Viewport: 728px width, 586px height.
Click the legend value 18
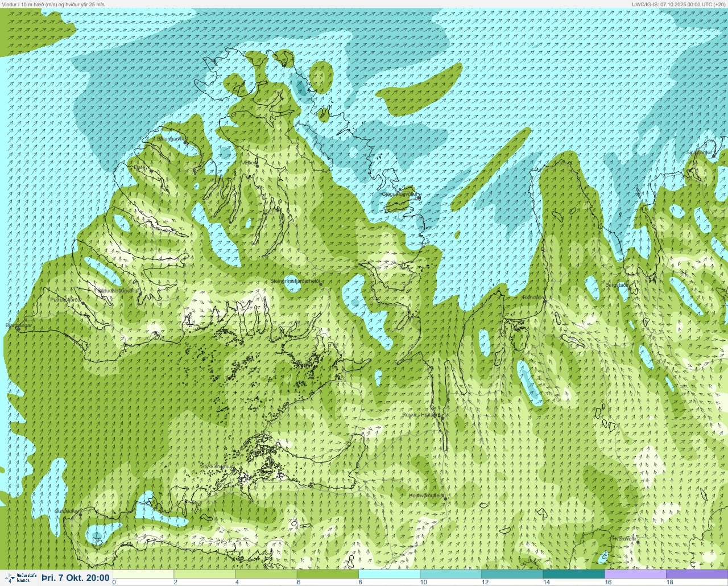(670, 582)
